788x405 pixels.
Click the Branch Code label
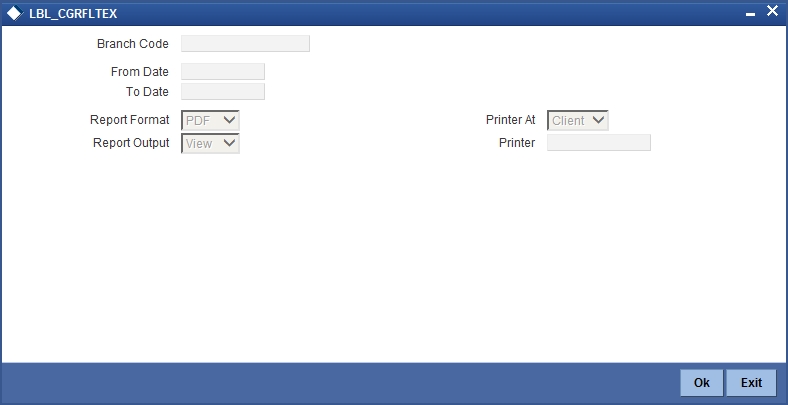pos(133,44)
